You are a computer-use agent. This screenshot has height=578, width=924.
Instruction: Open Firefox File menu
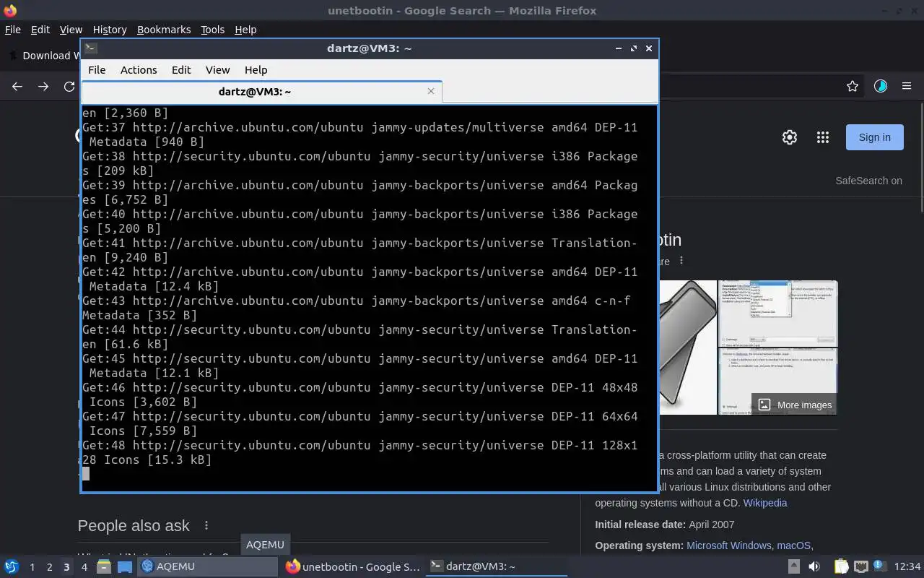pos(13,30)
